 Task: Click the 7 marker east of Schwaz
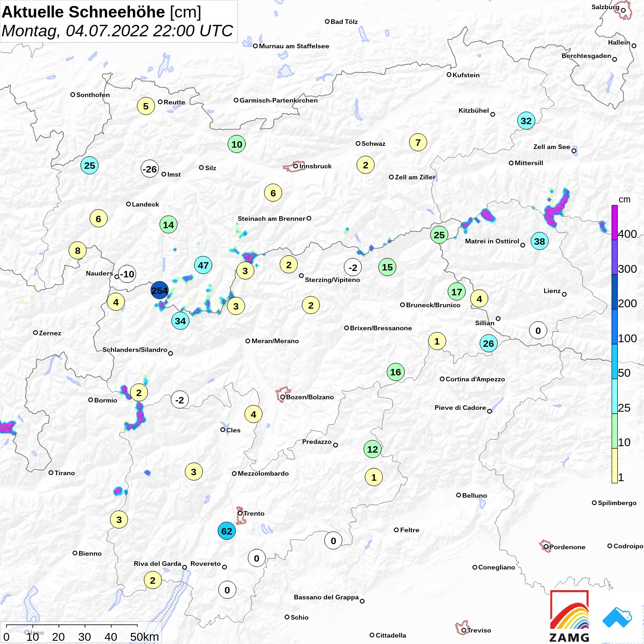tap(418, 142)
